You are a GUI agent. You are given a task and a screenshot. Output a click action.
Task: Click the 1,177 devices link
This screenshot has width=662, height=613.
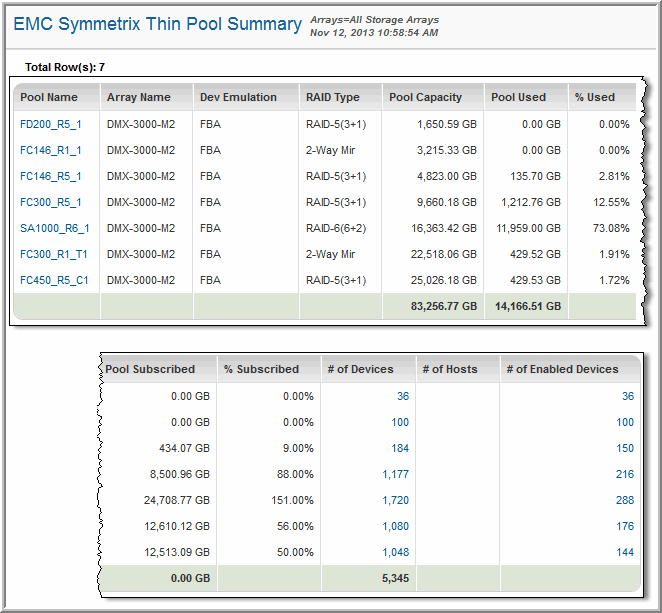(x=395, y=473)
